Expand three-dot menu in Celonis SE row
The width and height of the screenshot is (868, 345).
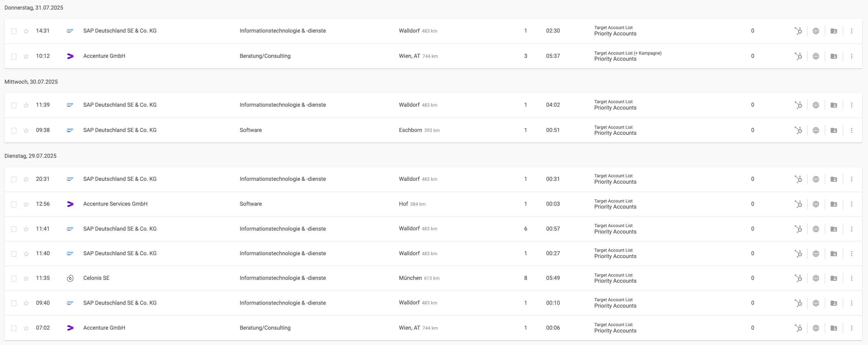[851, 278]
